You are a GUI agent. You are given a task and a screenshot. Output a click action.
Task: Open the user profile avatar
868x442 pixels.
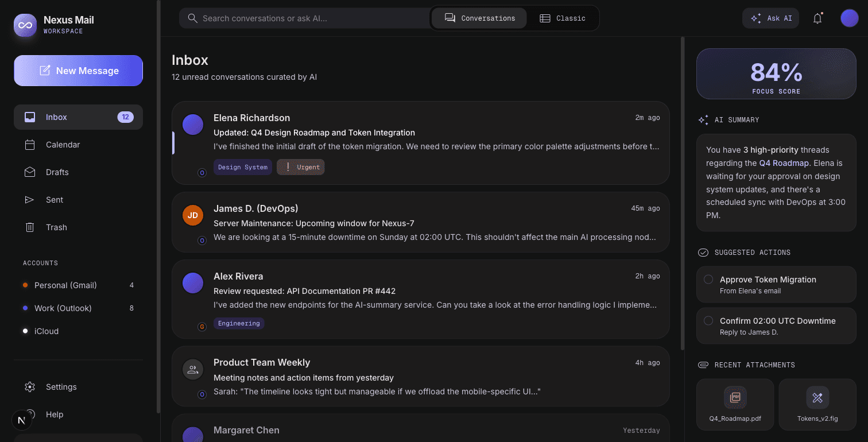click(850, 18)
